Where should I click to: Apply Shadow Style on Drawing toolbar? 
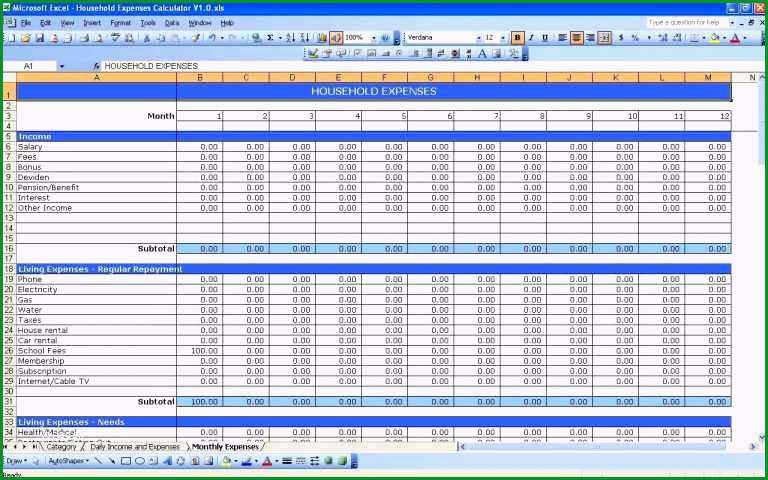328,461
